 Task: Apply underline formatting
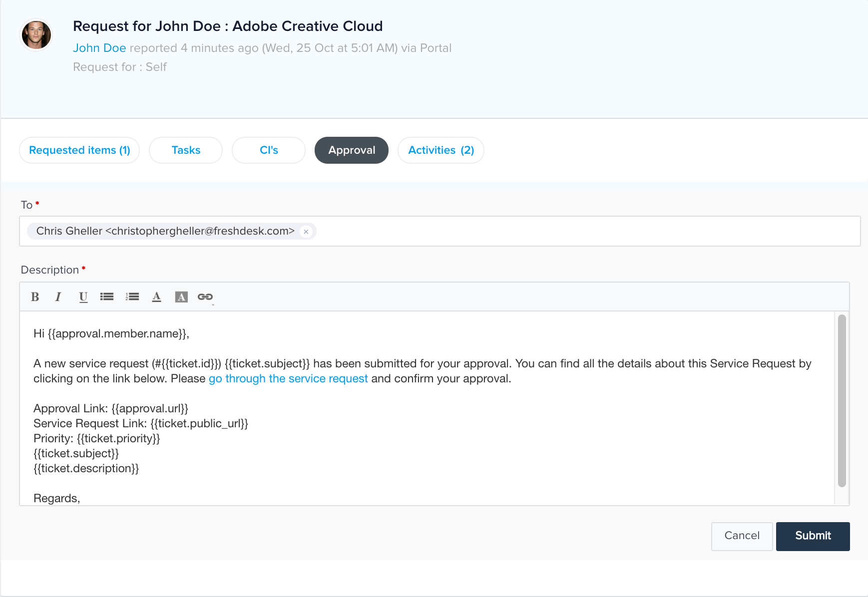[82, 297]
